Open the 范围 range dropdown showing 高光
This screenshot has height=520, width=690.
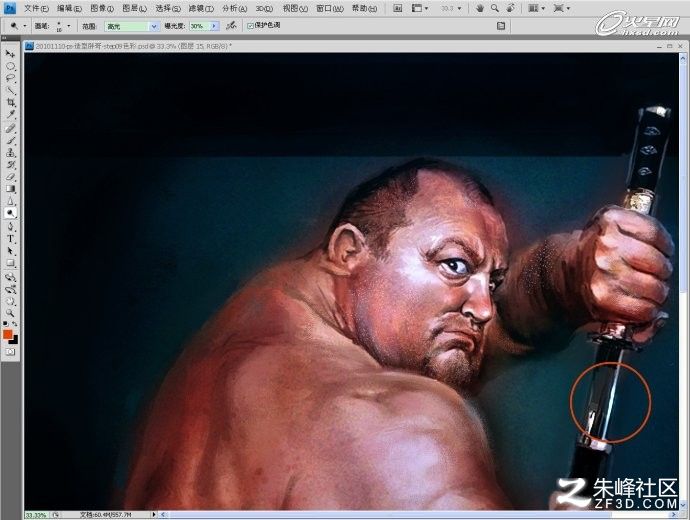pos(131,26)
